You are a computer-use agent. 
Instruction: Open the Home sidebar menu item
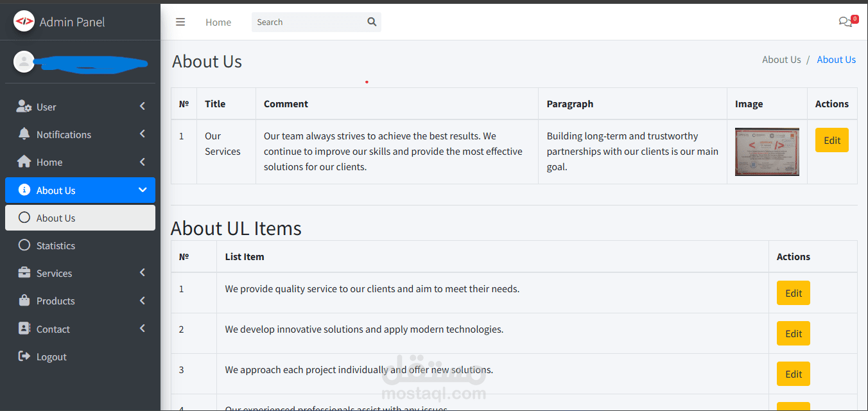click(49, 162)
